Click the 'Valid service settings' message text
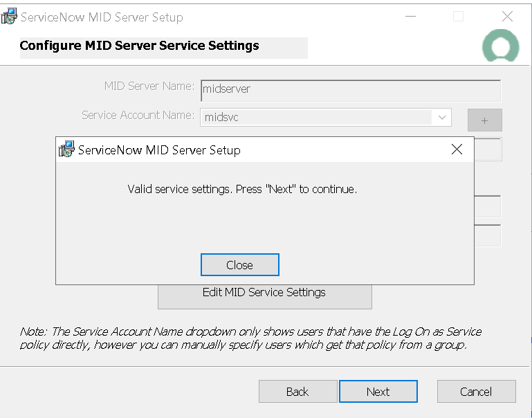Image resolution: width=532 pixels, height=418 pixels. (242, 189)
